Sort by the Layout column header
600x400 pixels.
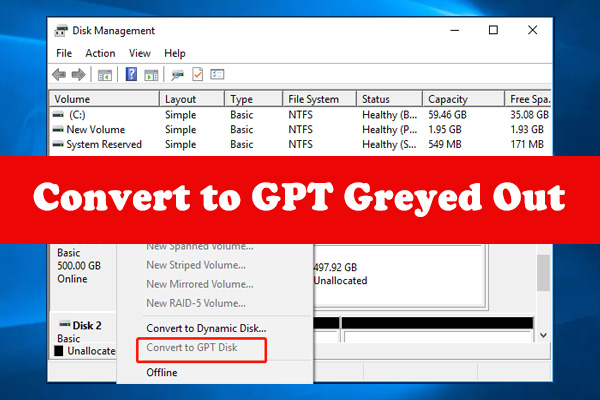point(192,99)
